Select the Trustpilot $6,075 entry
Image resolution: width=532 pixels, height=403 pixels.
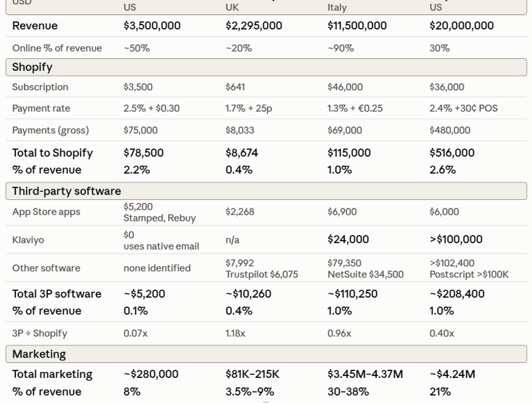(261, 274)
